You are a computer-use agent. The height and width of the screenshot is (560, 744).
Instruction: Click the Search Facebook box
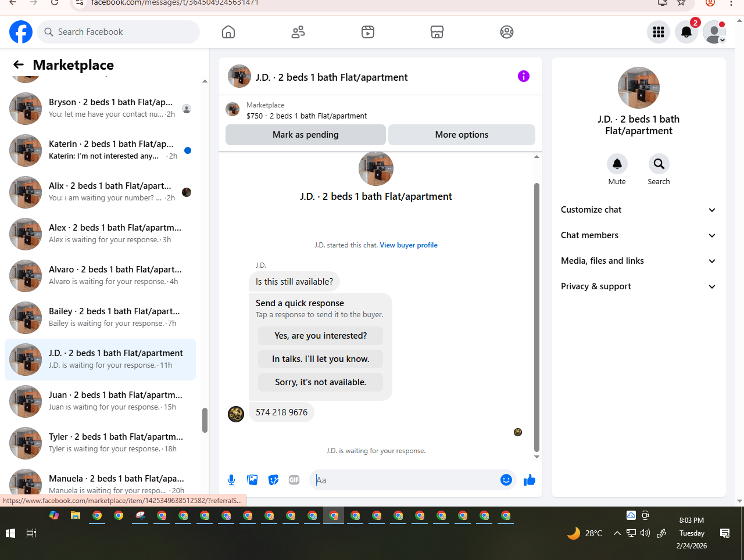tap(119, 32)
